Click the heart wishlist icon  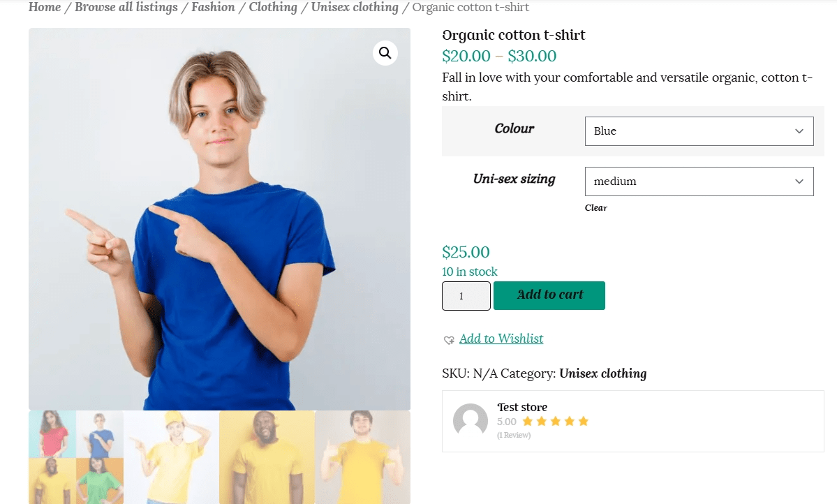[449, 340]
